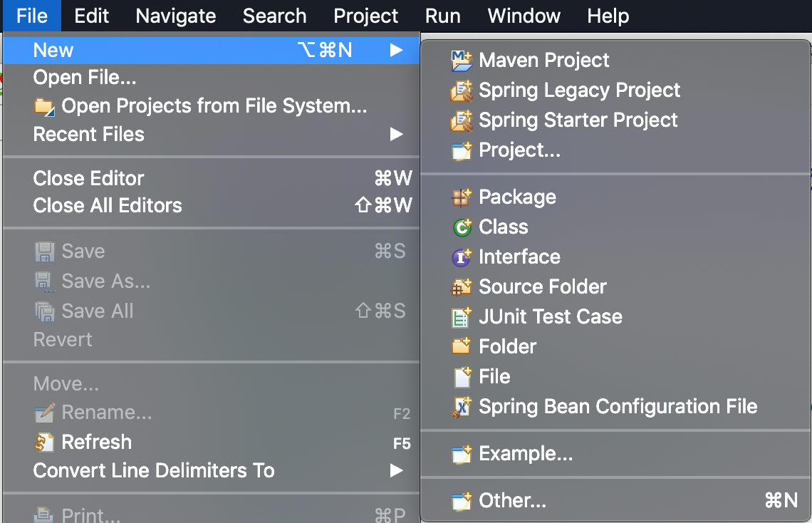
Task: Click the Save All icon
Action: [x=45, y=311]
